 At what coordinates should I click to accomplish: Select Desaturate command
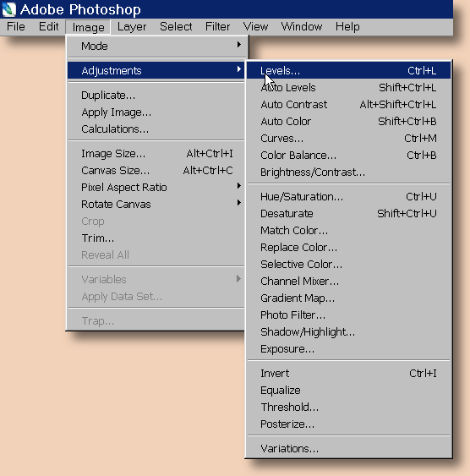coord(348,214)
